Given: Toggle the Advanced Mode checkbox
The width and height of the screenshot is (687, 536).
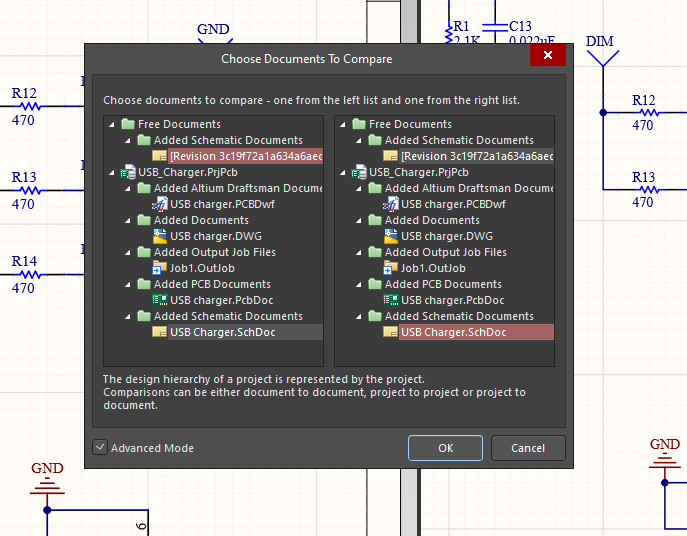Looking at the screenshot, I should (x=100, y=447).
